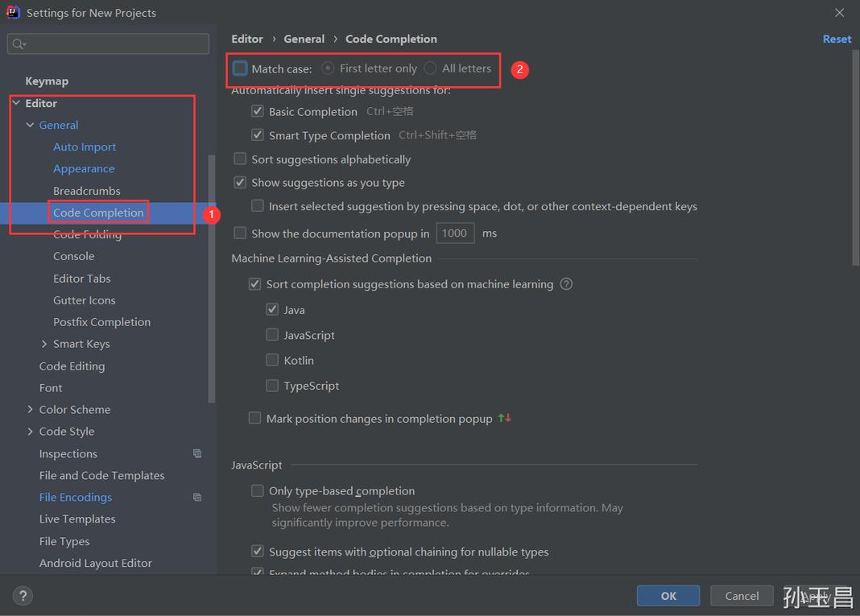The height and width of the screenshot is (616, 860).
Task: Uncheck Basic Completion
Action: [257, 111]
